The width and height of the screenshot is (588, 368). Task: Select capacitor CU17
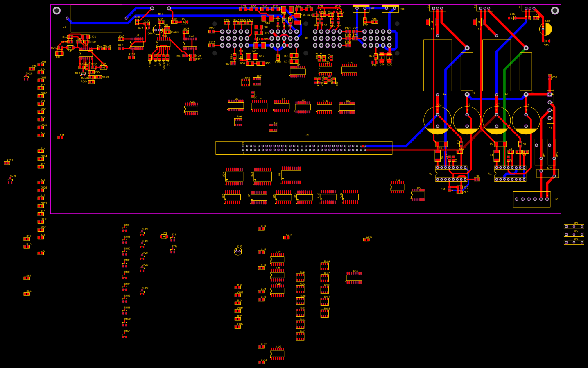(238, 327)
